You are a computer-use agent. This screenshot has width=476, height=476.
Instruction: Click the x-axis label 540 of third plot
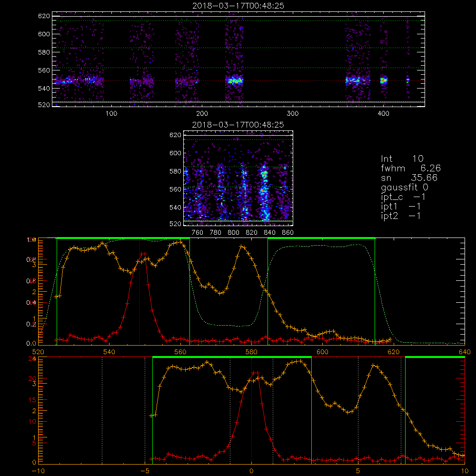coord(109,352)
